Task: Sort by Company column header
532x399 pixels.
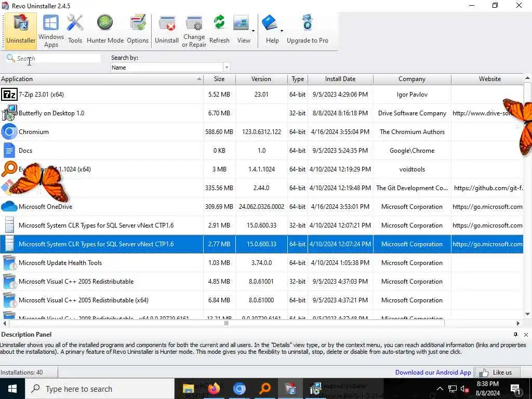Action: point(412,79)
